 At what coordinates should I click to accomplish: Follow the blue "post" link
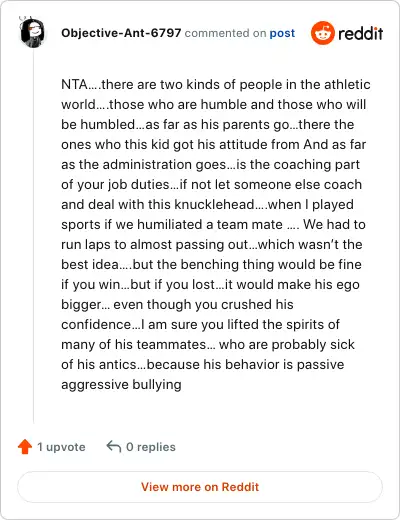click(282, 33)
